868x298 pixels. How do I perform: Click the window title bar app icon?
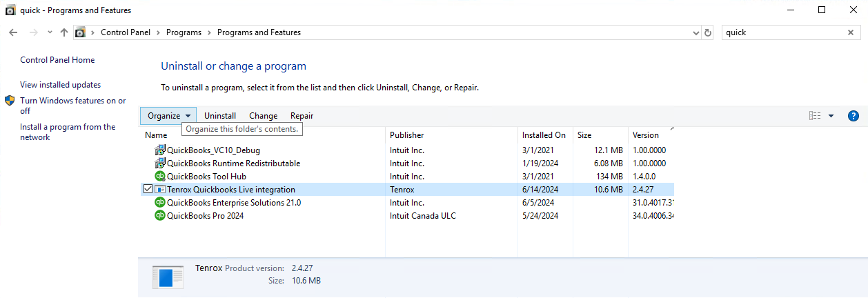click(10, 10)
